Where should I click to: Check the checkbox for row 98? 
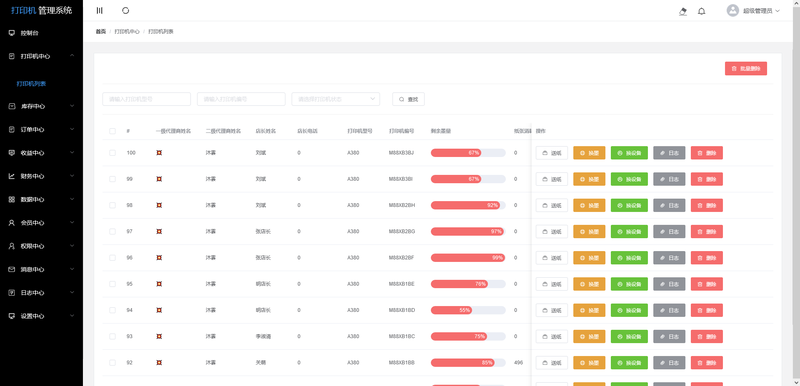[112, 205]
